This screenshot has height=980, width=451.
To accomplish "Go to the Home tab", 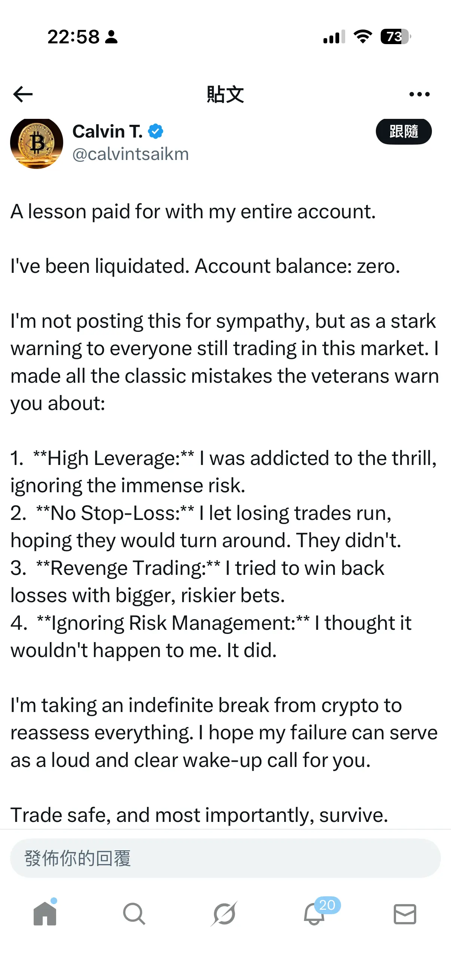I will tap(45, 914).
